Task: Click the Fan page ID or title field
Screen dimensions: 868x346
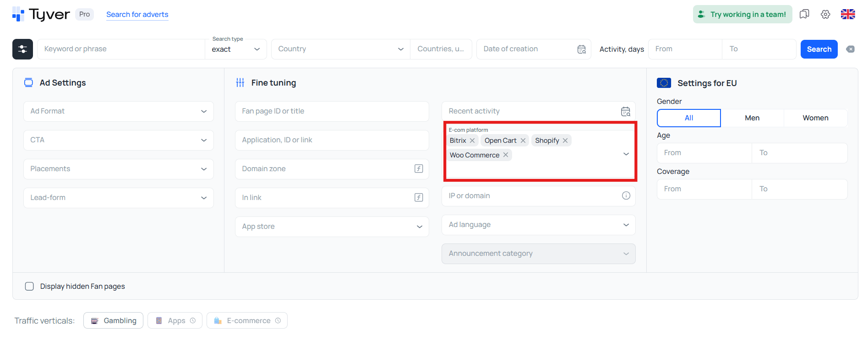Action: [x=332, y=111]
